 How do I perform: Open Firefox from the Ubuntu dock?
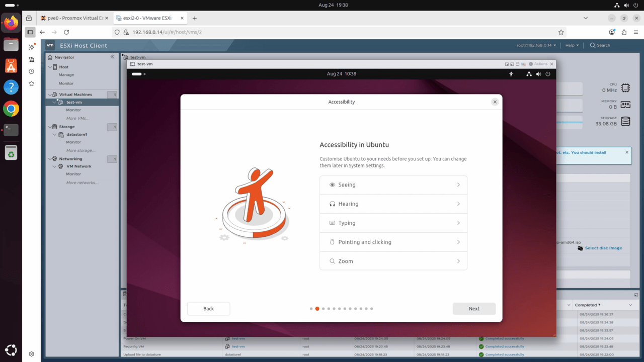(11, 22)
